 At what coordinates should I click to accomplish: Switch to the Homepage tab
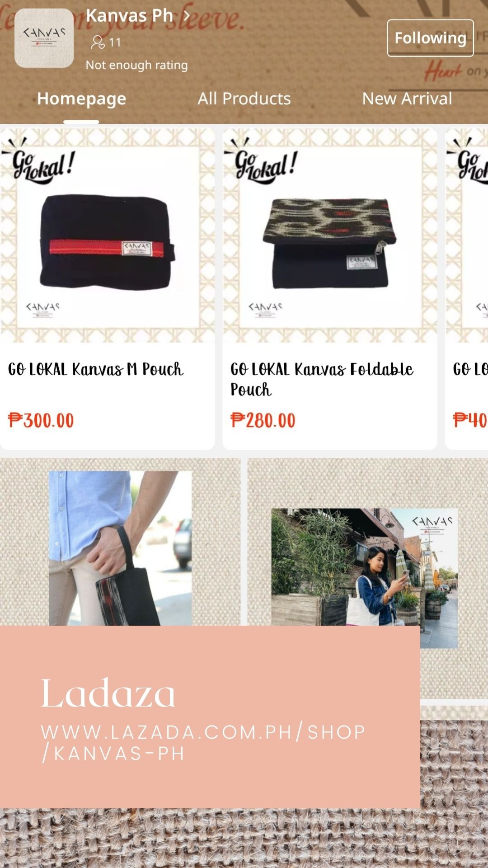click(81, 99)
